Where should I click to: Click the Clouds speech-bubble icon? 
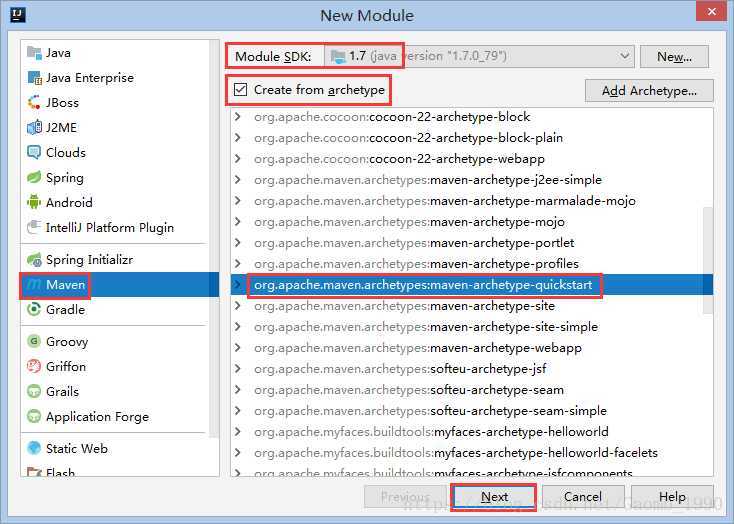tap(34, 153)
